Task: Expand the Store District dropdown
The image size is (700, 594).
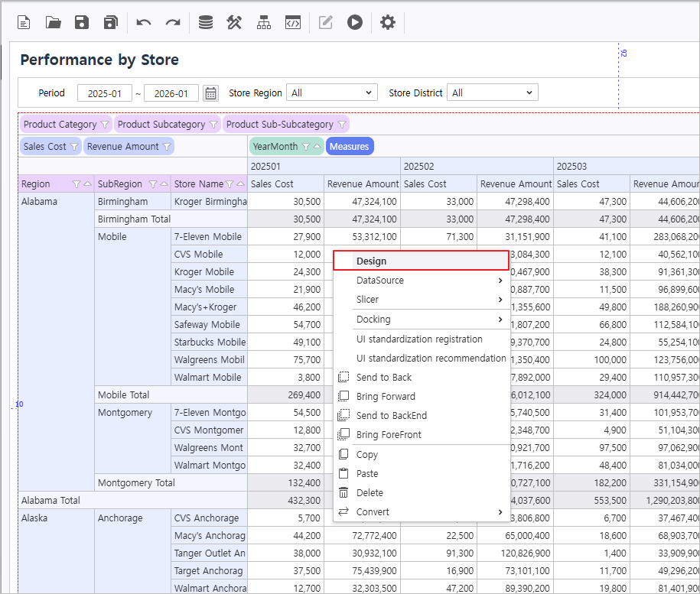Action: [492, 93]
